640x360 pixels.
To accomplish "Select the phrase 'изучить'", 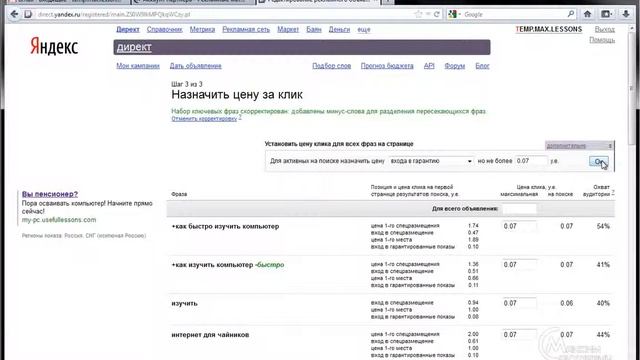I will [x=184, y=303].
